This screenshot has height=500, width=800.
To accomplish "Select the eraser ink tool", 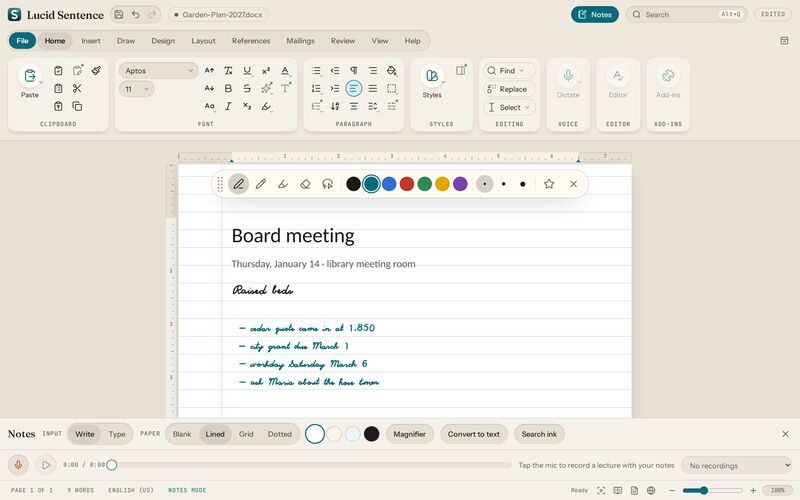I will coord(305,184).
